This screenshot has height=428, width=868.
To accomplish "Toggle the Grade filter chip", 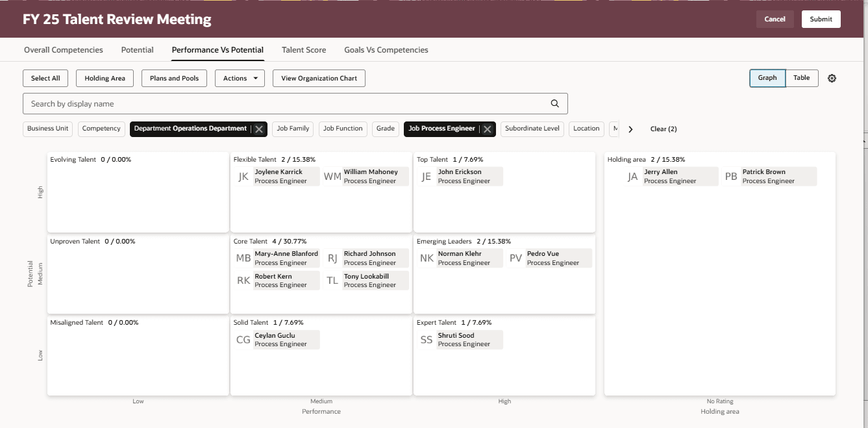I will (x=386, y=129).
